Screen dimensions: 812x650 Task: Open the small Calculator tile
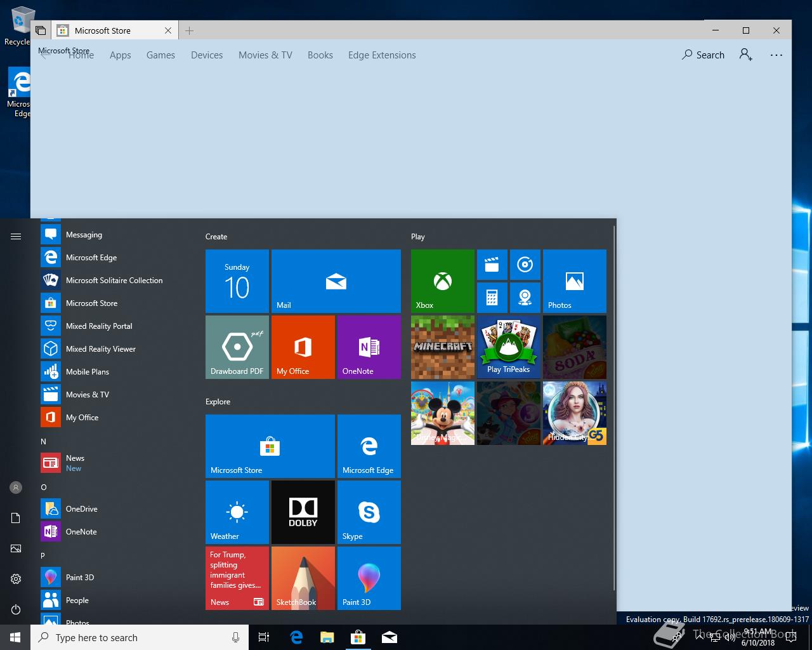pos(492,298)
